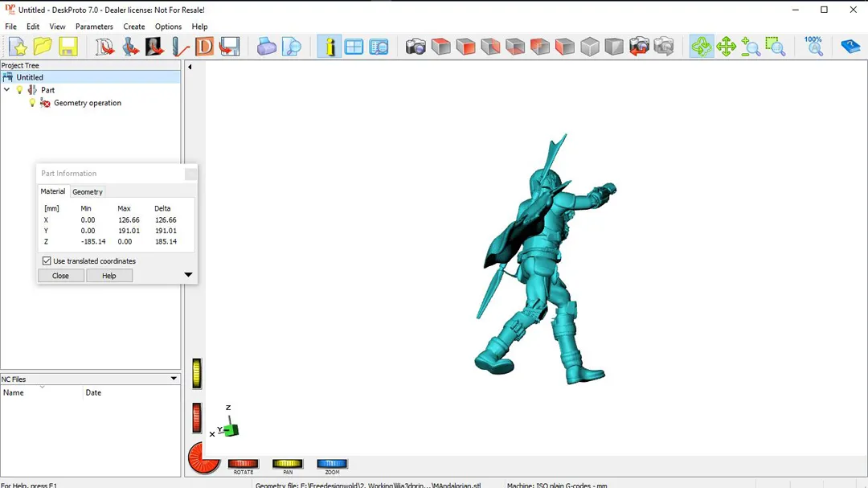Open the NC Files dropdown arrow
The image size is (868, 488).
coord(174,379)
